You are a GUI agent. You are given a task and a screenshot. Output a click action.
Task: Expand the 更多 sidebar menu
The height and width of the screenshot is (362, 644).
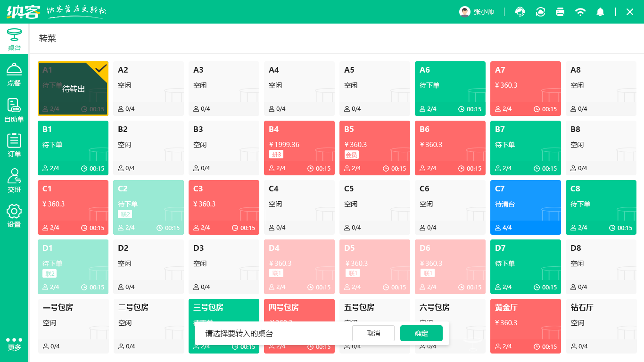[14, 343]
